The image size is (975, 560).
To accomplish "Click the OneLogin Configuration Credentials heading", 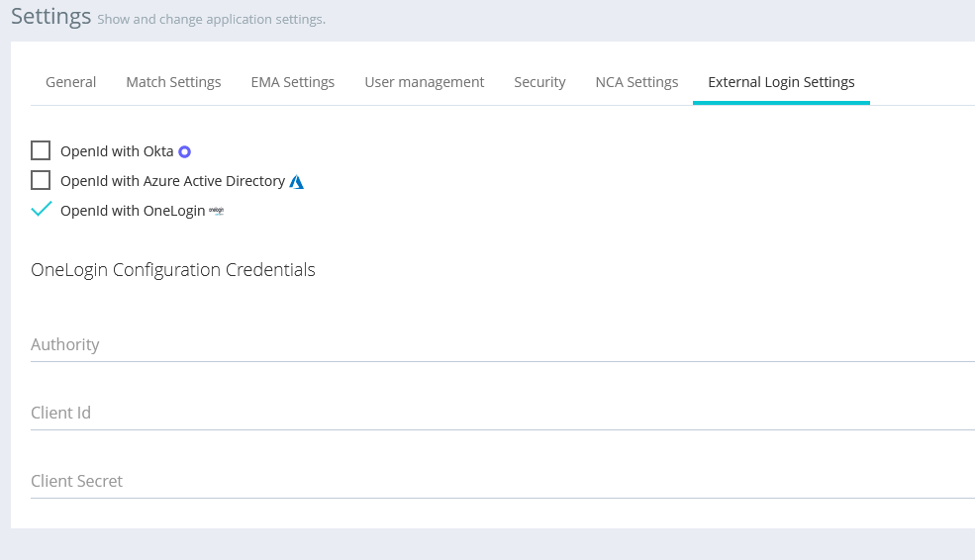I will coord(173,270).
